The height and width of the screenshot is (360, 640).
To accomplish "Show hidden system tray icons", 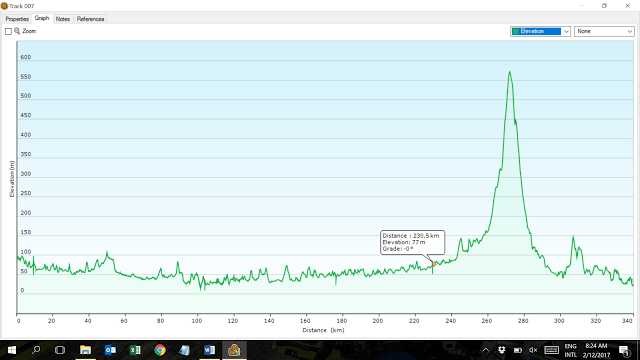I will pos(485,350).
